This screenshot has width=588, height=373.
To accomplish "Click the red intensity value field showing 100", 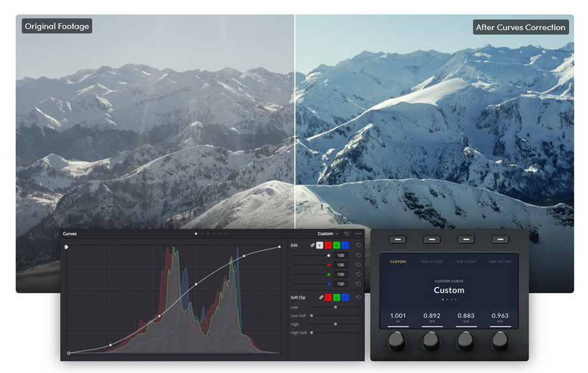I will point(340,265).
